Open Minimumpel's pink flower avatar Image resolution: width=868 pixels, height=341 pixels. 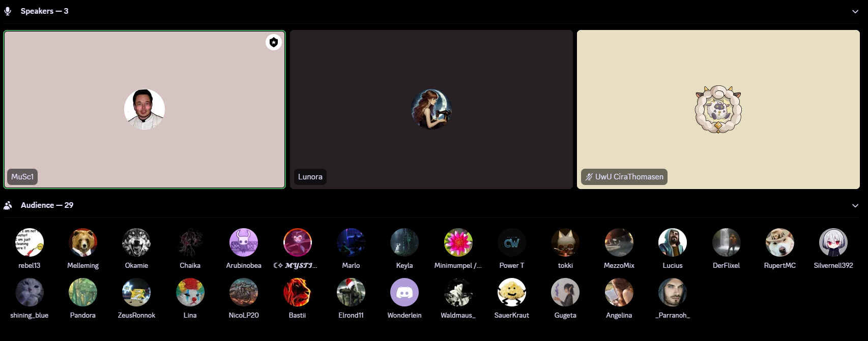point(458,242)
